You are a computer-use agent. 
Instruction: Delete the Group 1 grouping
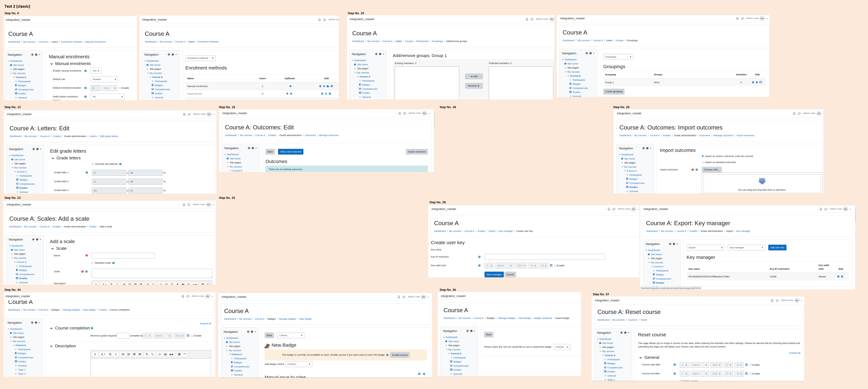pyautogui.click(x=757, y=82)
